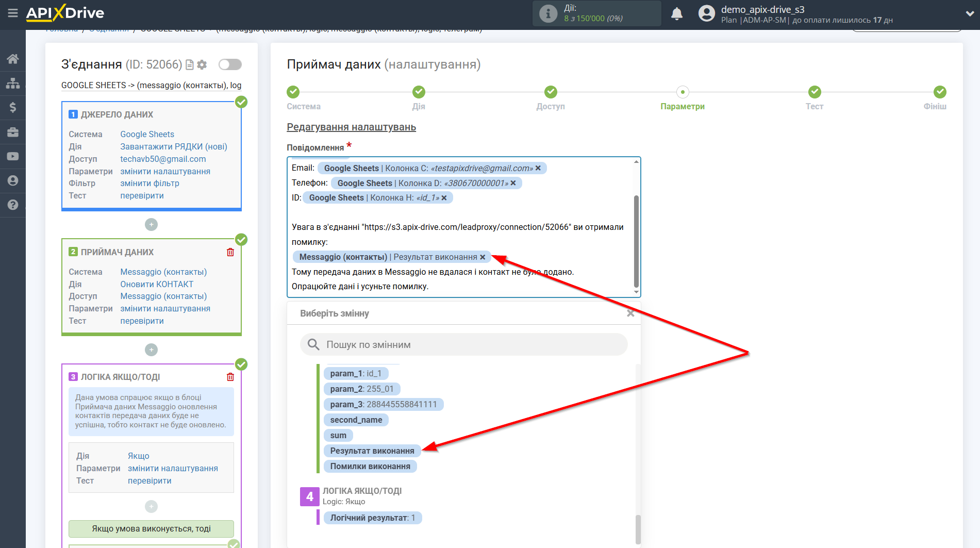Click змінити фільтр link in data source

150,183
